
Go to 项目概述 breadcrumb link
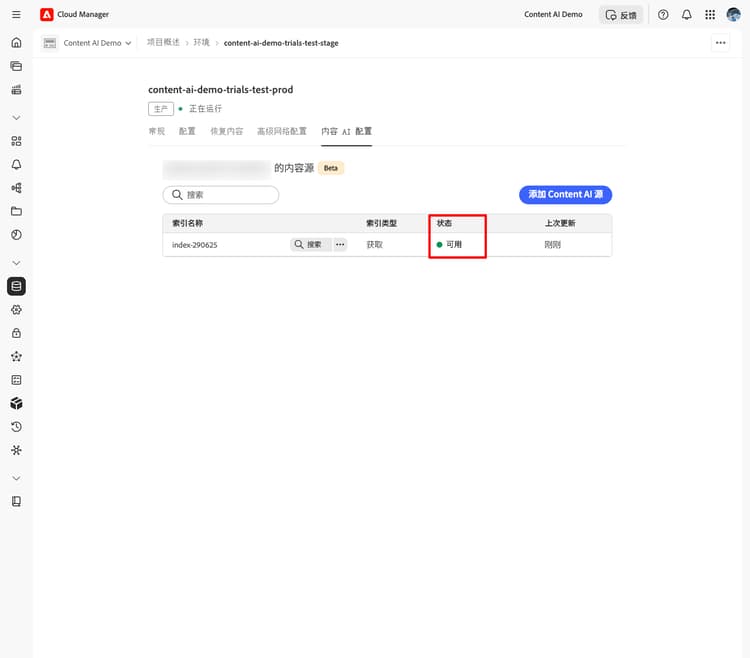point(163,43)
